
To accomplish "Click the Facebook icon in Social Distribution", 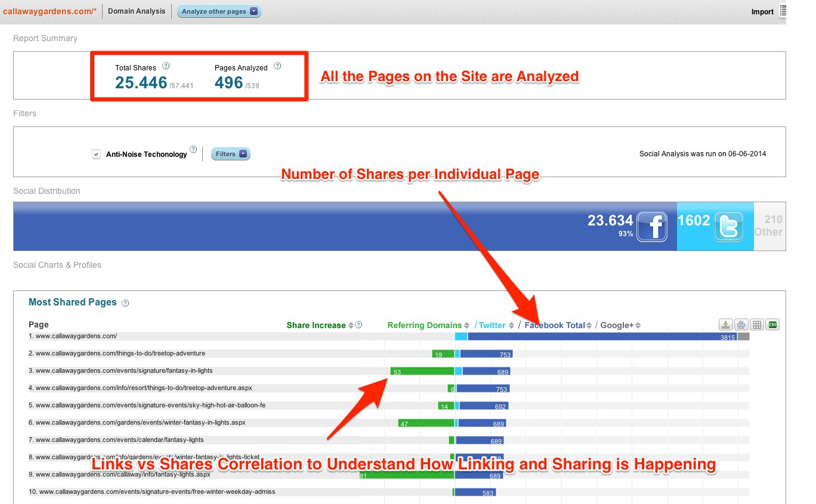I will point(652,227).
